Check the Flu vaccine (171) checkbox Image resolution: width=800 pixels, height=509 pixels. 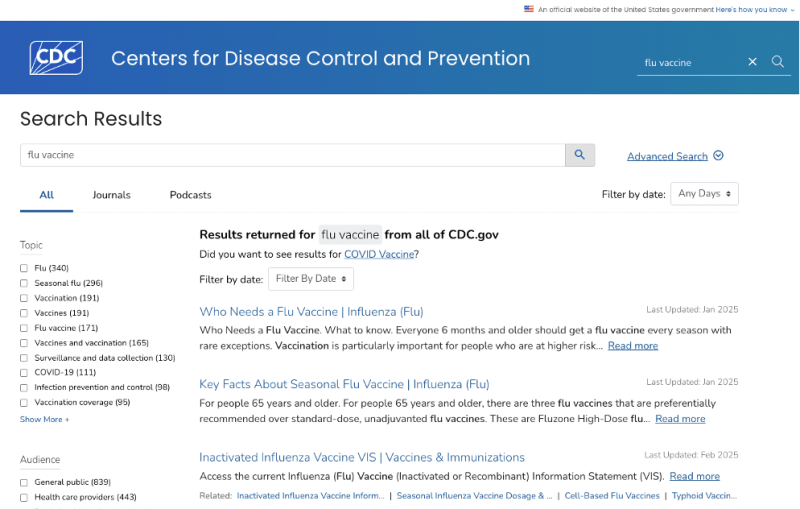[24, 328]
